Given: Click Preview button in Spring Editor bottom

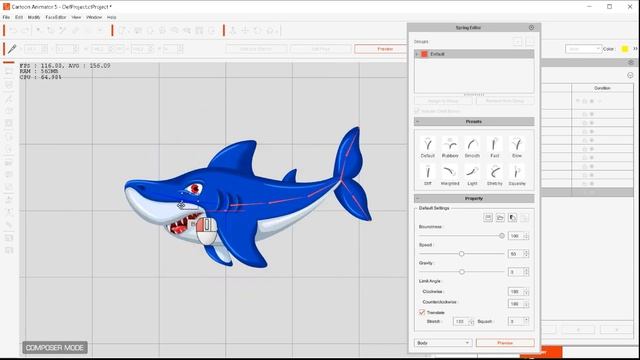Looking at the screenshot, I should pyautogui.click(x=505, y=343).
